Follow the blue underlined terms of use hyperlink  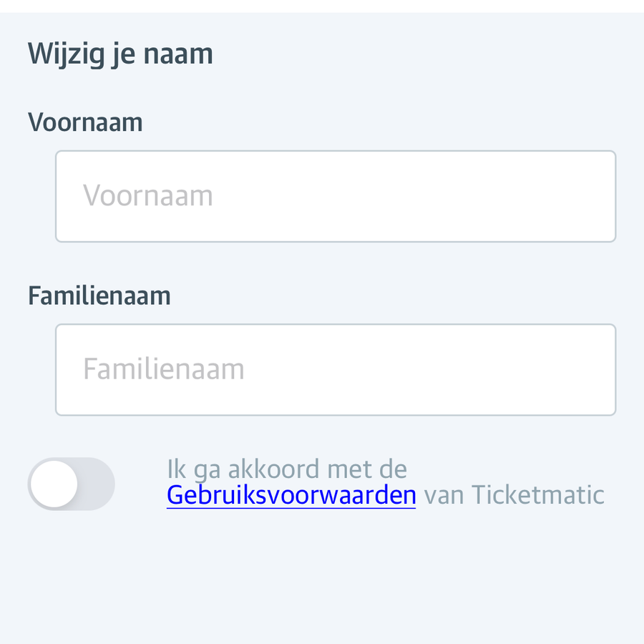(x=291, y=495)
